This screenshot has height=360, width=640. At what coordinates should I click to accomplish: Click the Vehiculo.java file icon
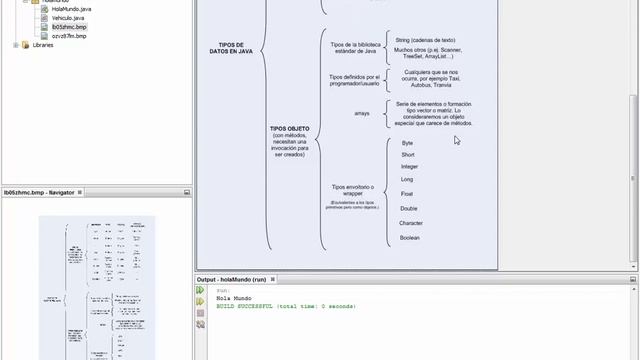44,18
